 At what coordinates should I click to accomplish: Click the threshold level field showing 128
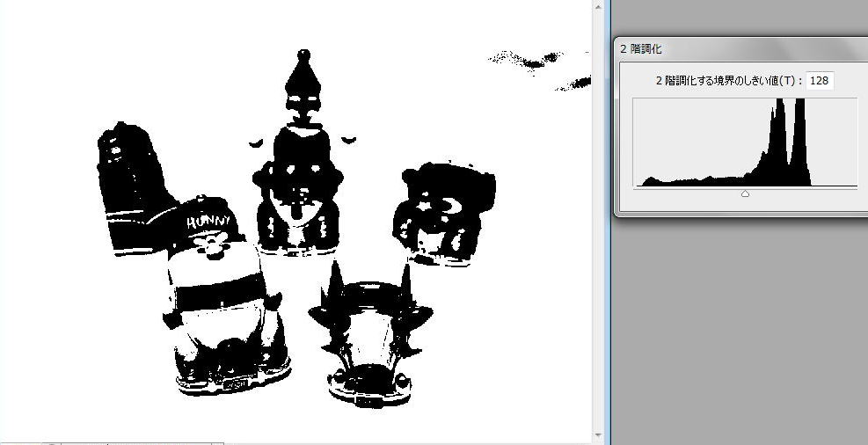[820, 81]
